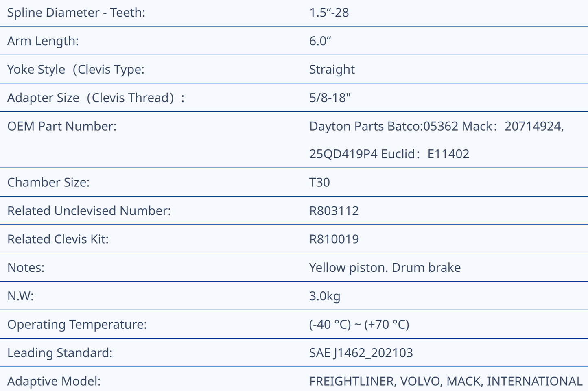Viewport: 588px width, 391px height.
Task: Click the R803112 unclevised number
Action: 334,211
